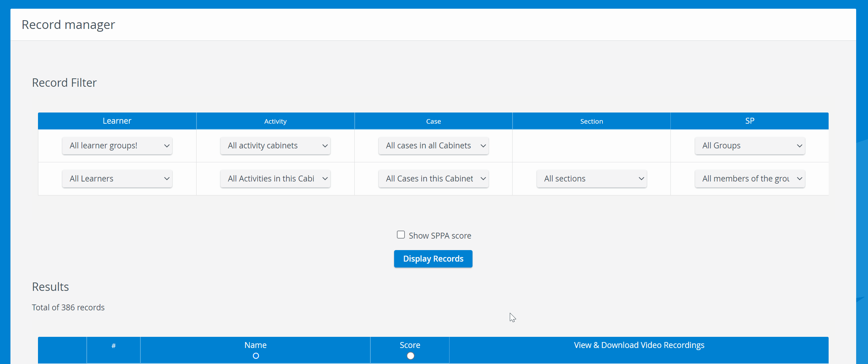This screenshot has width=868, height=364.
Task: Open All Cases in this Cabinet dropdown
Action: tap(433, 179)
